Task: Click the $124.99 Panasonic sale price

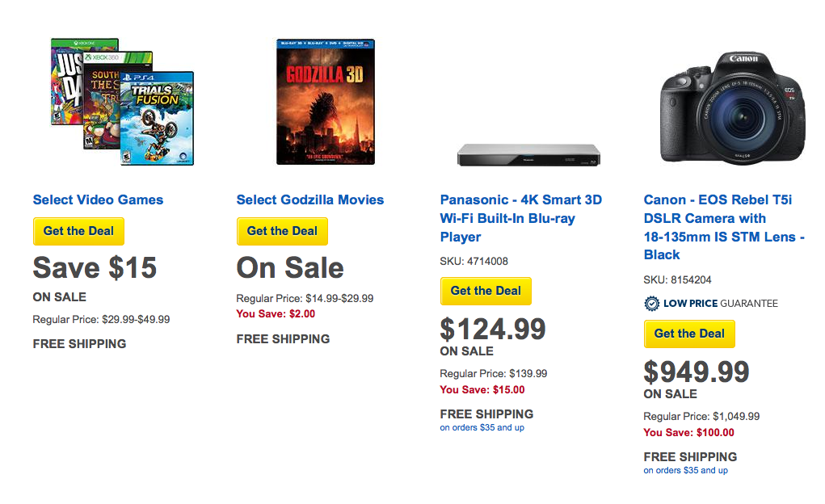Action: (x=493, y=330)
